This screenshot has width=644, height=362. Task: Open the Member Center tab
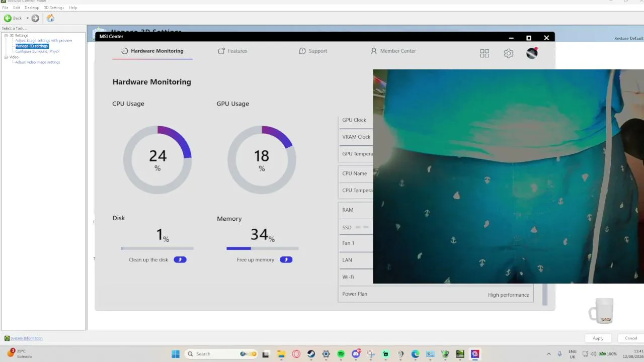(393, 51)
